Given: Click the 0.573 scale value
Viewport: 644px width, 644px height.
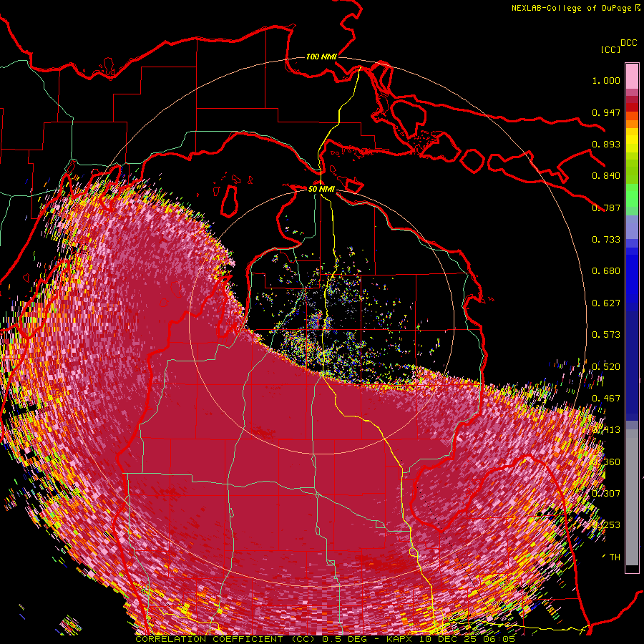Looking at the screenshot, I should tap(606, 335).
